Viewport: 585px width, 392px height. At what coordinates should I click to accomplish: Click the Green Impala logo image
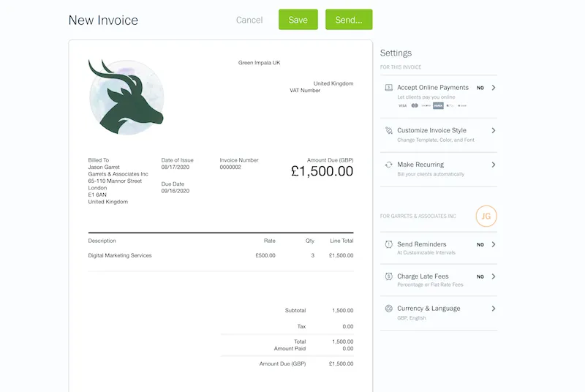tap(126, 97)
